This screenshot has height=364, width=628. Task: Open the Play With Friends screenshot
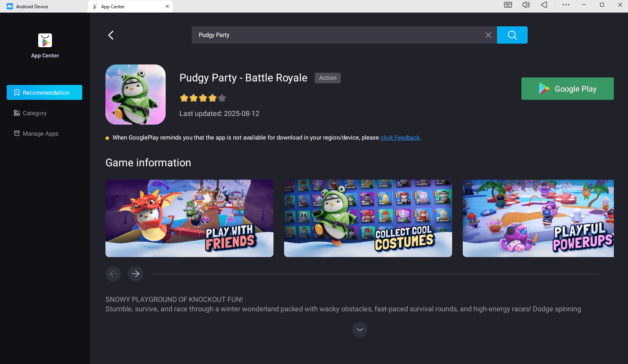tap(189, 218)
